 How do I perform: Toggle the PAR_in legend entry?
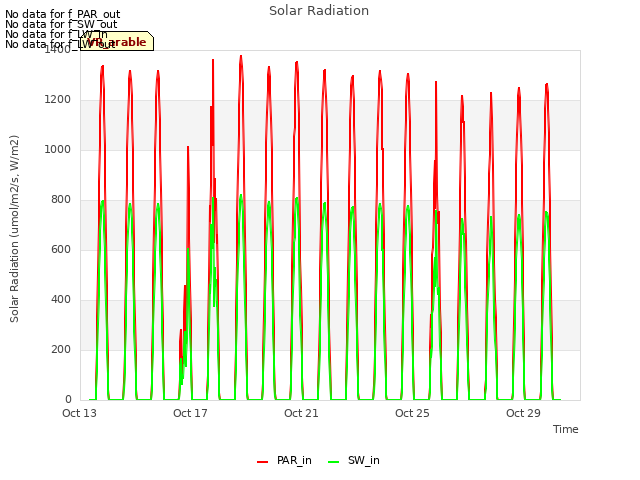pyautogui.click(x=284, y=460)
